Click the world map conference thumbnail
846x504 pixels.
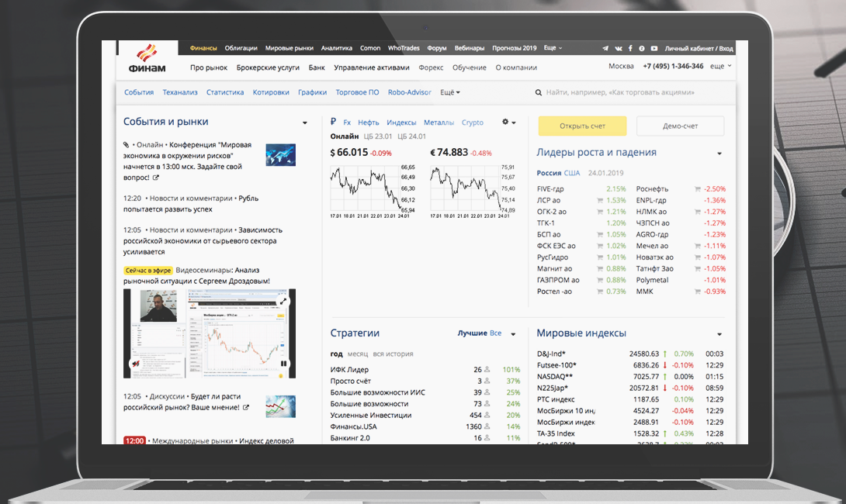(x=280, y=155)
